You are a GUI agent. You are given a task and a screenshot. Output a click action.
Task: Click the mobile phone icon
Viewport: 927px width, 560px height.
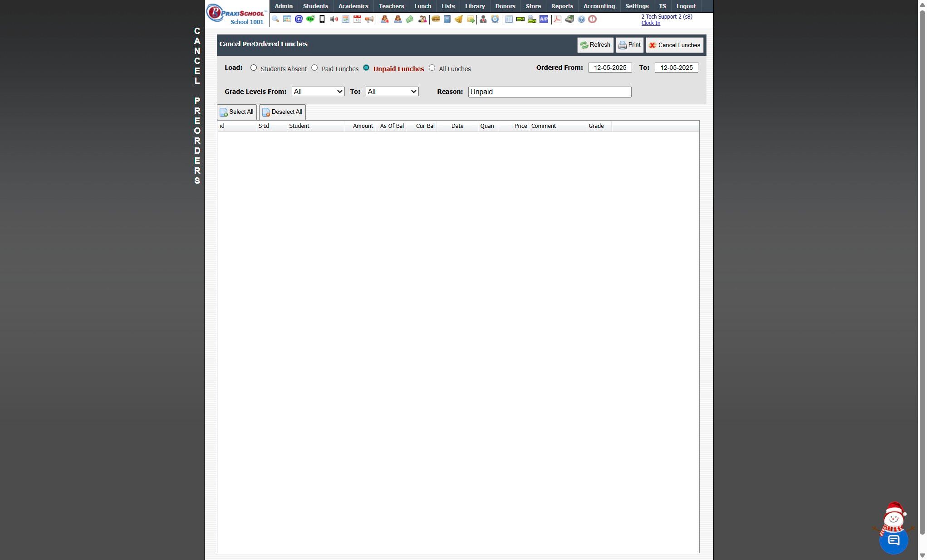point(322,19)
